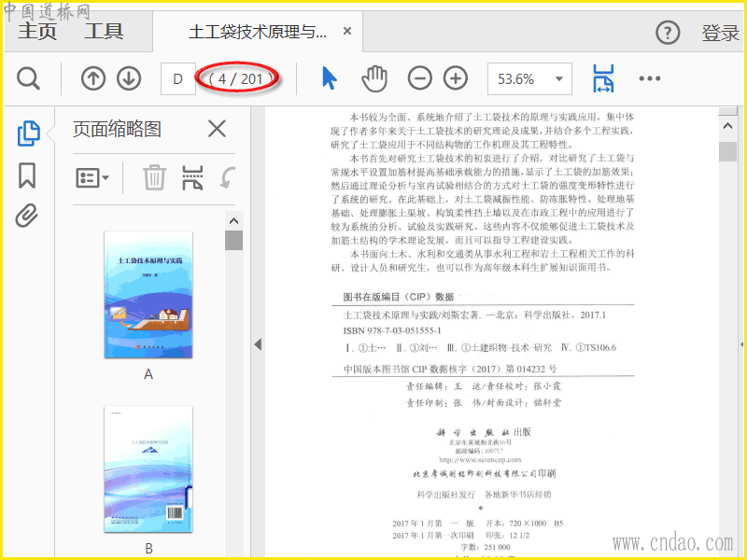Zoom in with the plus button
The width and height of the screenshot is (747, 560).
point(456,78)
